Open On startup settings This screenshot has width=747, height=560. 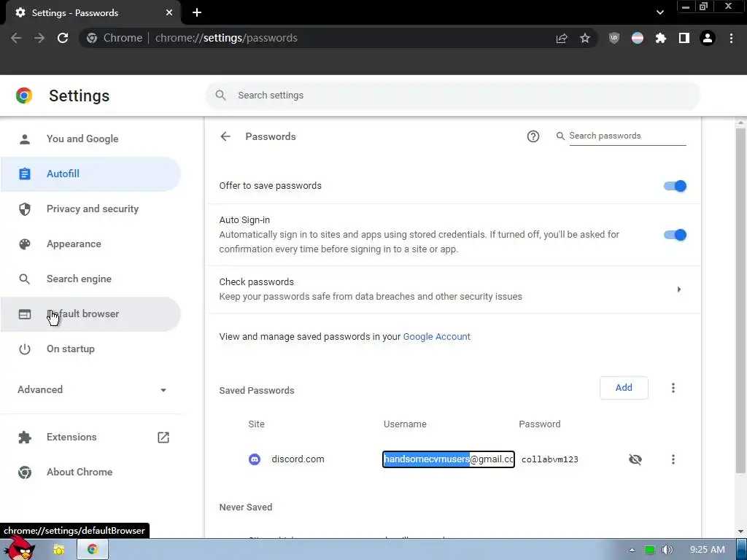pyautogui.click(x=90, y=349)
